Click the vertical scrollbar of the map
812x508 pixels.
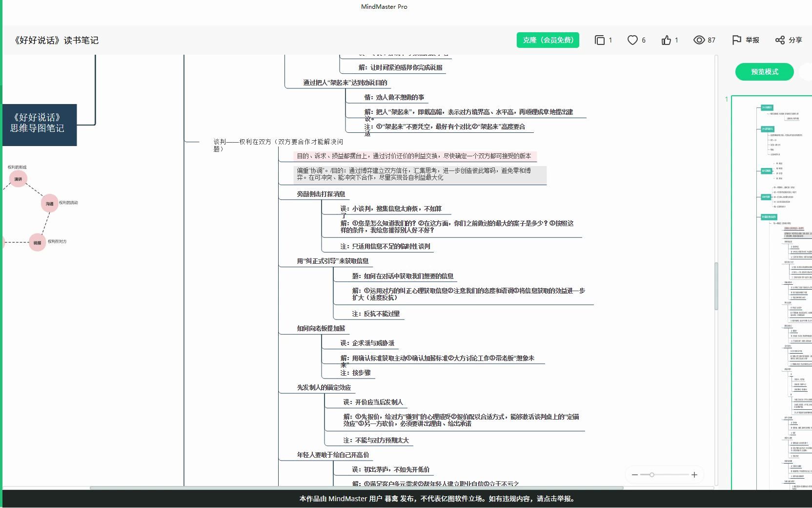pyautogui.click(x=716, y=286)
